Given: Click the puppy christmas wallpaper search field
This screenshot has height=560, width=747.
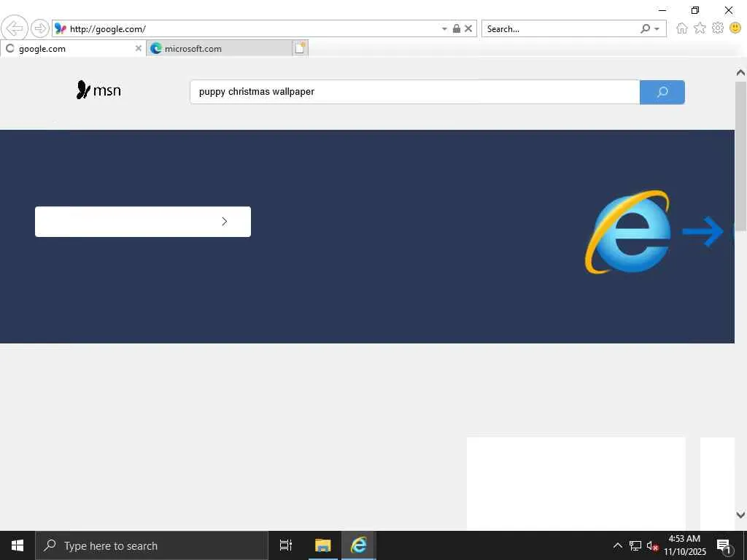Looking at the screenshot, I should [414, 92].
